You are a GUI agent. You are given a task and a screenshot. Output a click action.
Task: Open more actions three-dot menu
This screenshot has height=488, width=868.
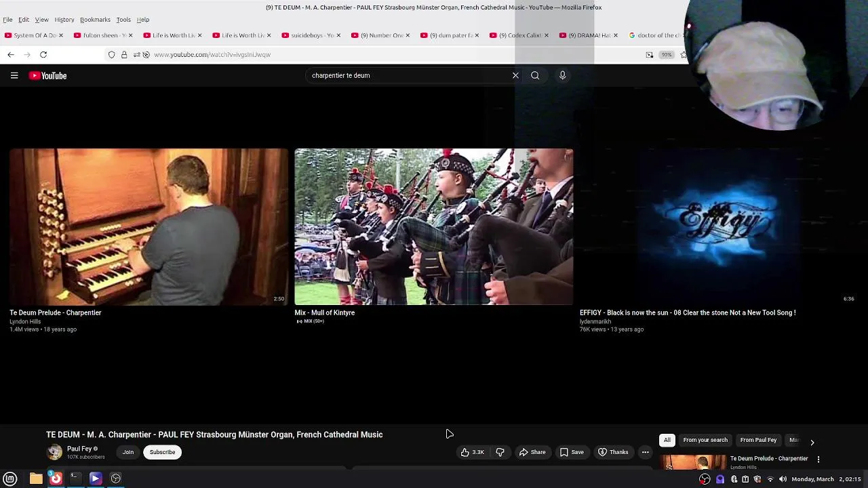pyautogui.click(x=646, y=452)
